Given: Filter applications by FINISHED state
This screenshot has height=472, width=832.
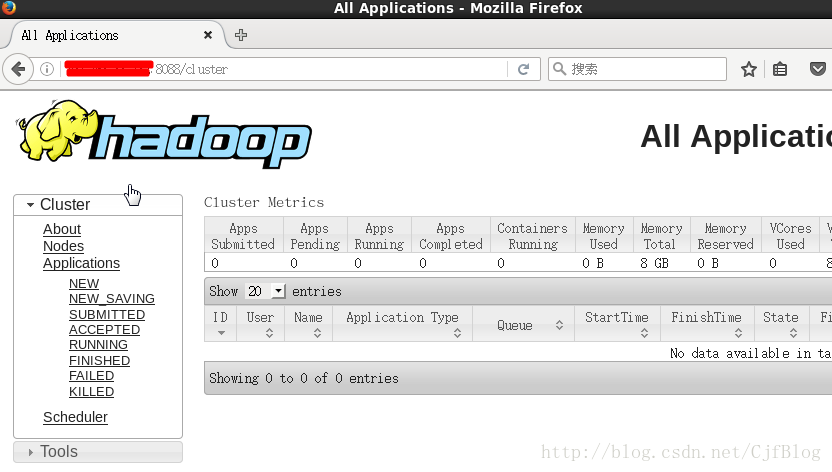Looking at the screenshot, I should (99, 361).
